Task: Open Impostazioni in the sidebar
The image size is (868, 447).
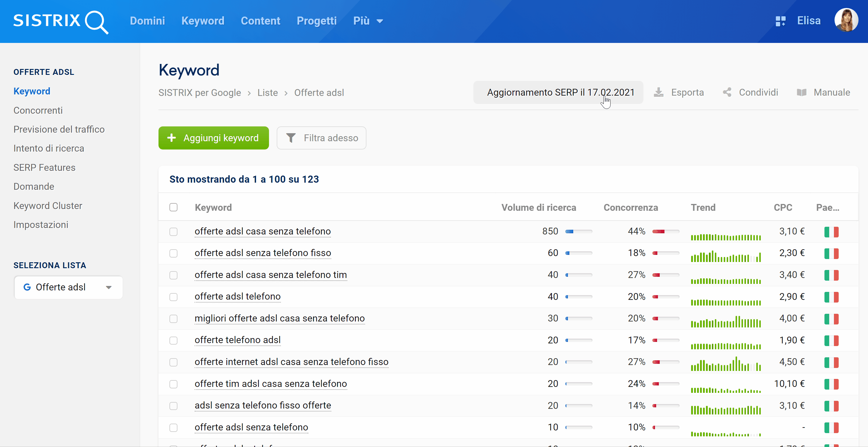Action: [x=41, y=224]
